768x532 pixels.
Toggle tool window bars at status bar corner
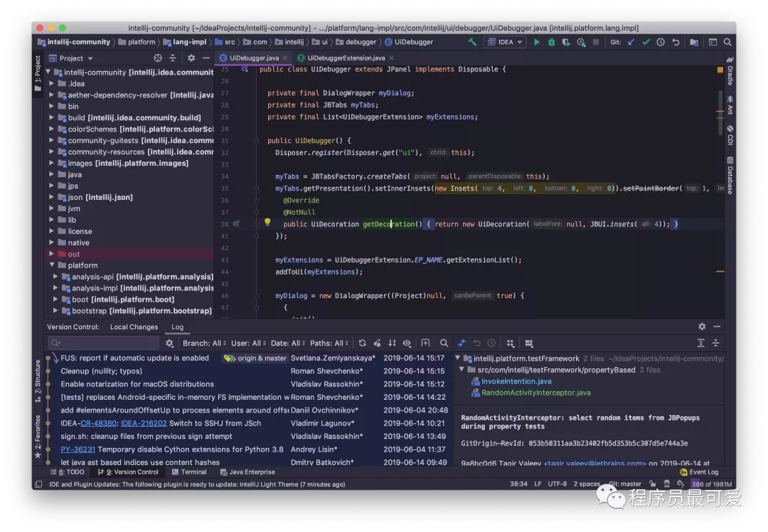click(38, 484)
